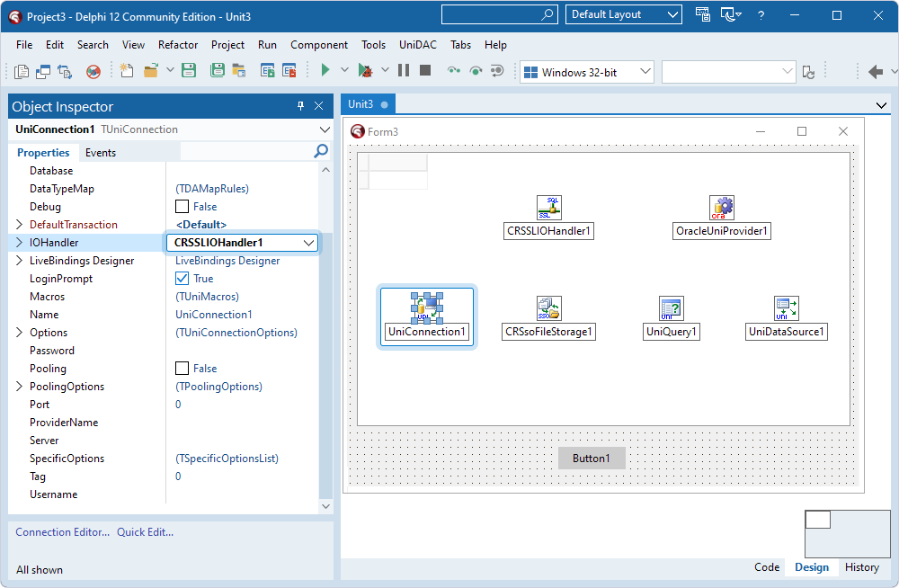Click the Save All toolbar icon
This screenshot has width=899, height=588.
click(x=217, y=69)
